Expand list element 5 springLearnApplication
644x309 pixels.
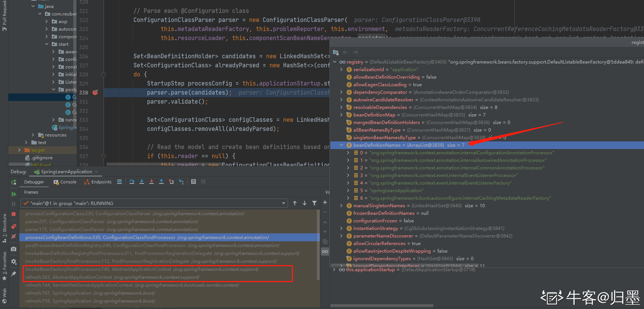point(348,191)
